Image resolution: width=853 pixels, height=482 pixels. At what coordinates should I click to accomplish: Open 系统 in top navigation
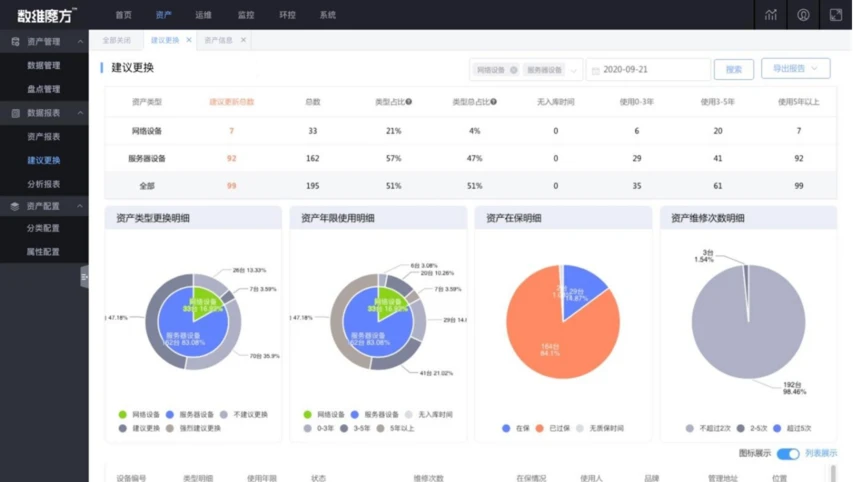point(327,15)
